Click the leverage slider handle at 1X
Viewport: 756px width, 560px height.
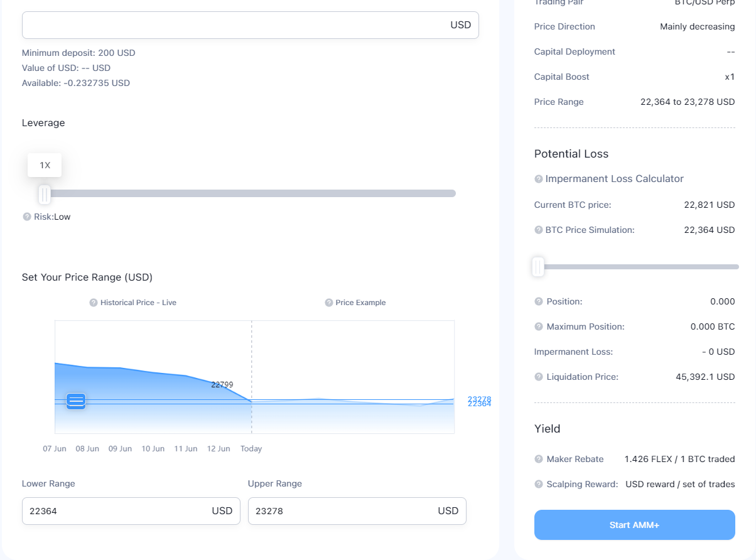click(x=45, y=195)
